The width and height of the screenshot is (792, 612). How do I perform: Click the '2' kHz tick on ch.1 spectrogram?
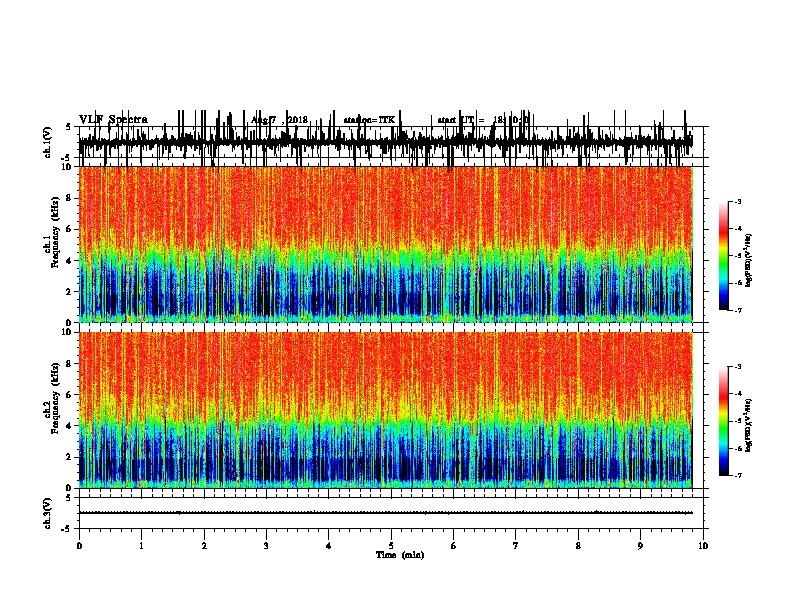pyautogui.click(x=70, y=292)
